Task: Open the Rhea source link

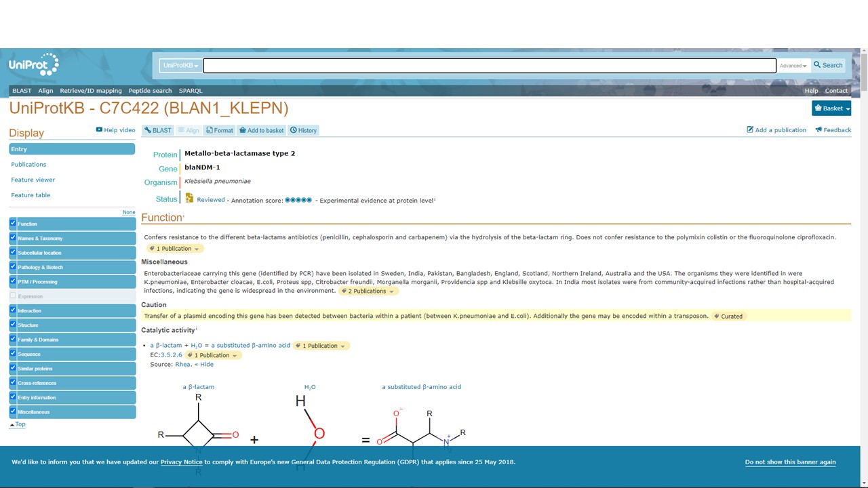Action: (182, 365)
